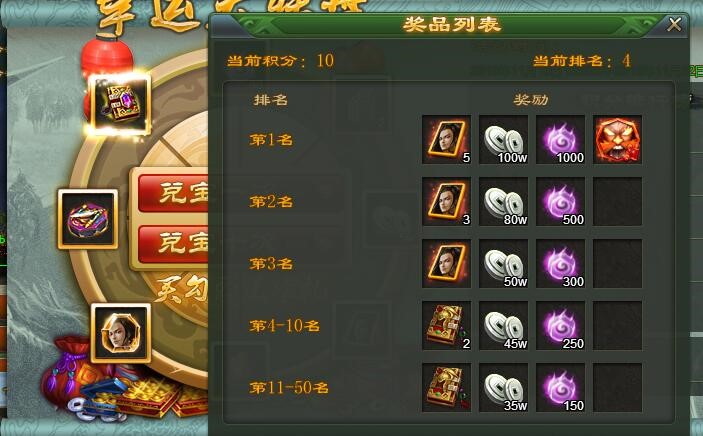Click the rank 3 hero card icon
The height and width of the screenshot is (436, 703).
pos(446,263)
